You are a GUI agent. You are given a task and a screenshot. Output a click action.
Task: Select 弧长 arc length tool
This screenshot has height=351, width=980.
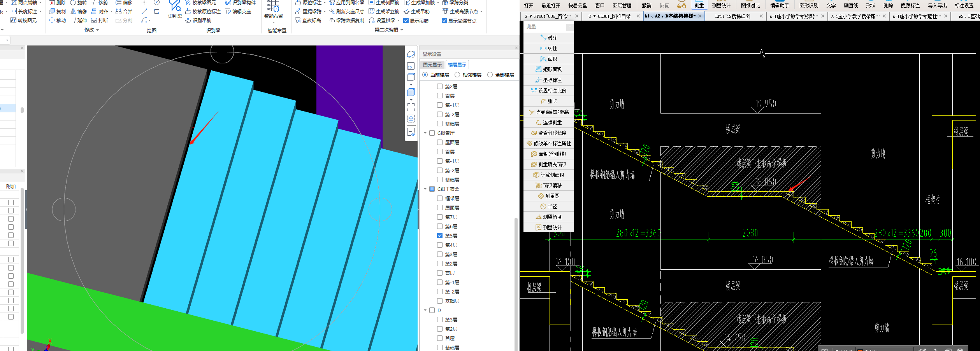coord(549,101)
